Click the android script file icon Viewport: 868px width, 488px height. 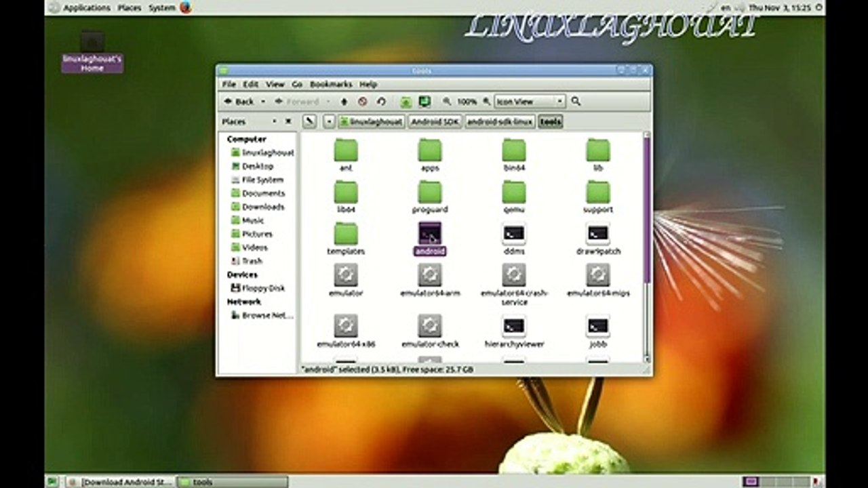(430, 234)
